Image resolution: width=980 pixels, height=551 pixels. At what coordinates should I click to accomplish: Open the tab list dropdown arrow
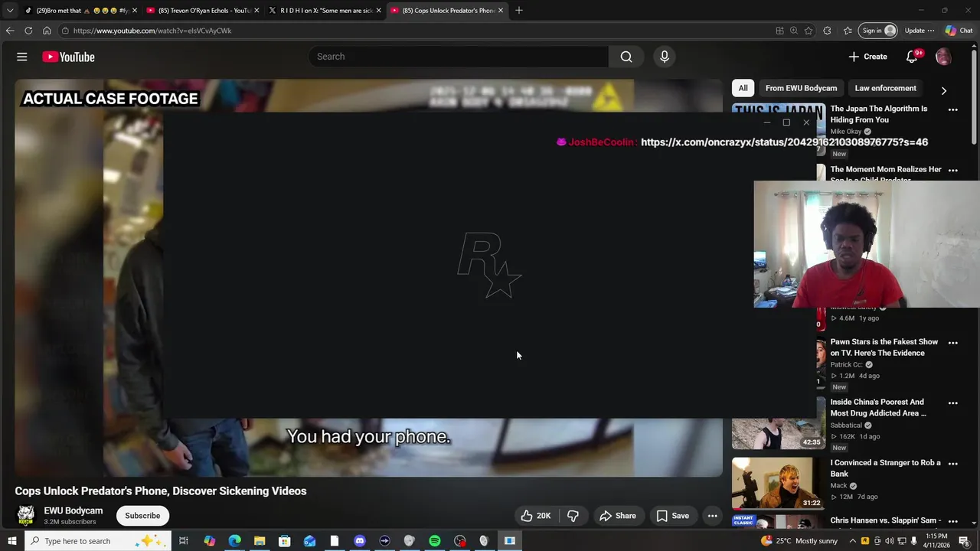coord(10,10)
